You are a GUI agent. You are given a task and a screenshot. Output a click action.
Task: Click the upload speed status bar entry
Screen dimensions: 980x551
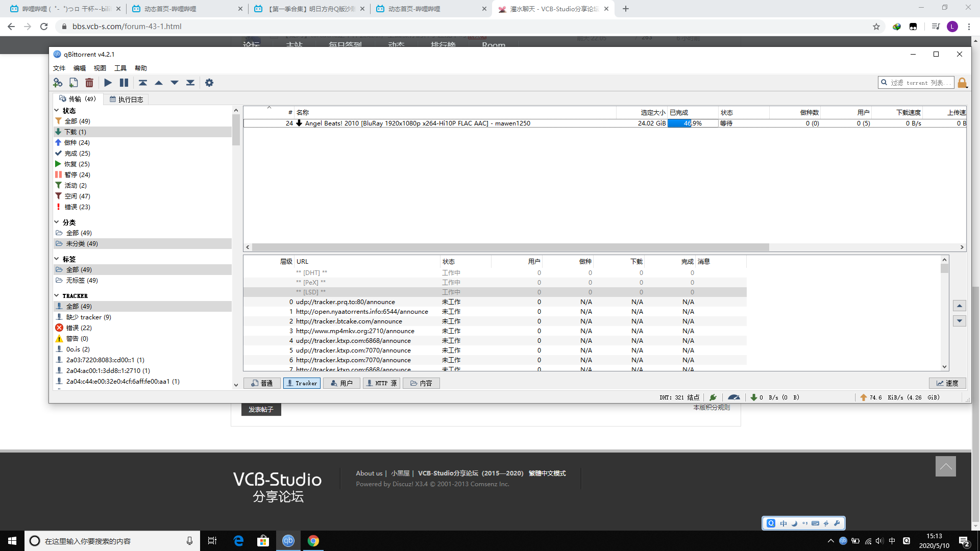click(x=900, y=397)
